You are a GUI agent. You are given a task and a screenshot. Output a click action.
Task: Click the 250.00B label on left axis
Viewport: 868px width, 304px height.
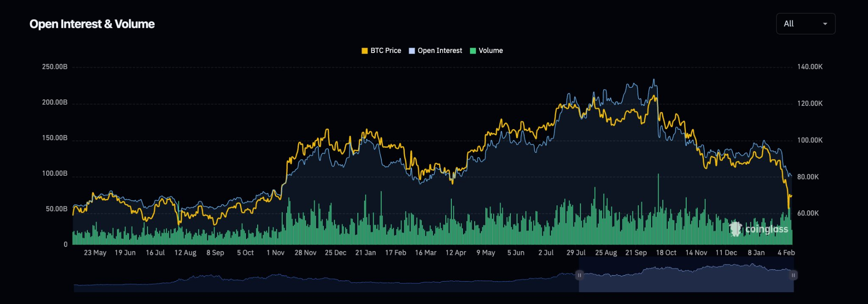click(54, 67)
